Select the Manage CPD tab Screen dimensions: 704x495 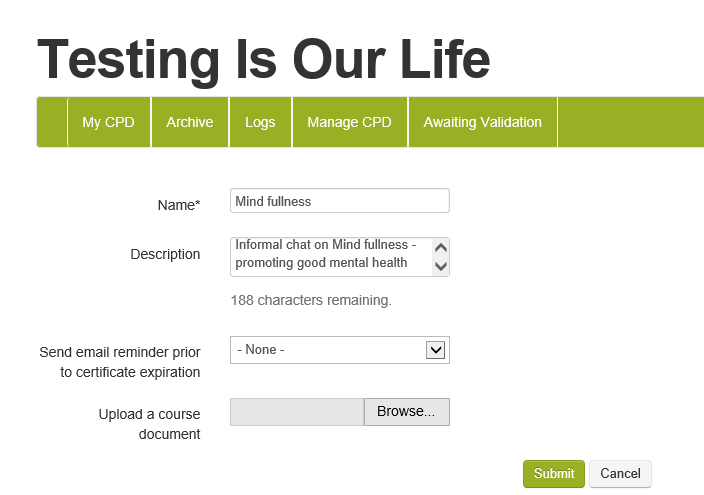pos(349,122)
